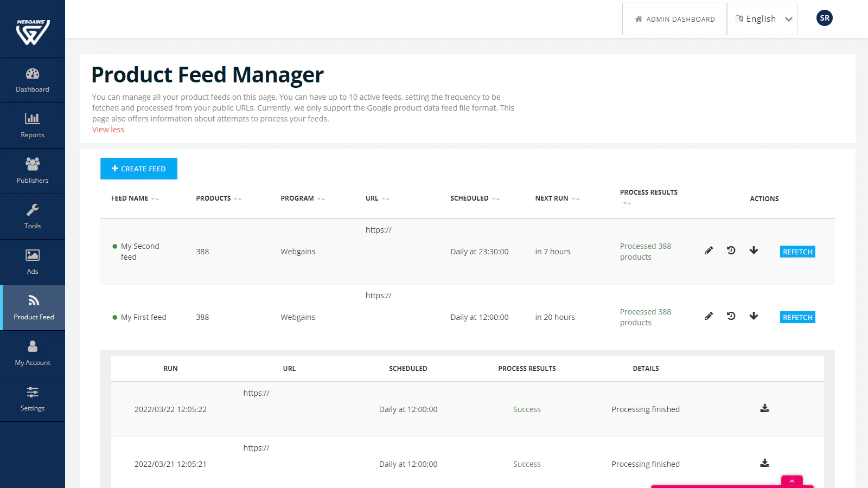868x488 pixels.
Task: Open the SR user avatar menu
Action: (x=824, y=18)
